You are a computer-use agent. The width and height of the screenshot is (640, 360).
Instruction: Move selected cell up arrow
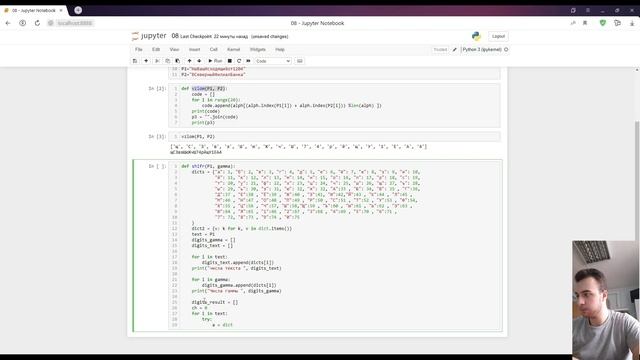click(189, 61)
